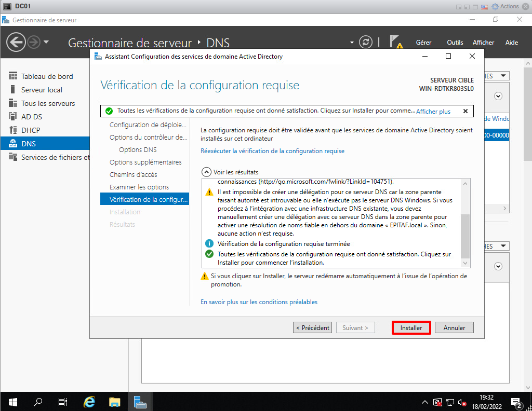Click Réexécuter la vérification link

(x=272, y=151)
